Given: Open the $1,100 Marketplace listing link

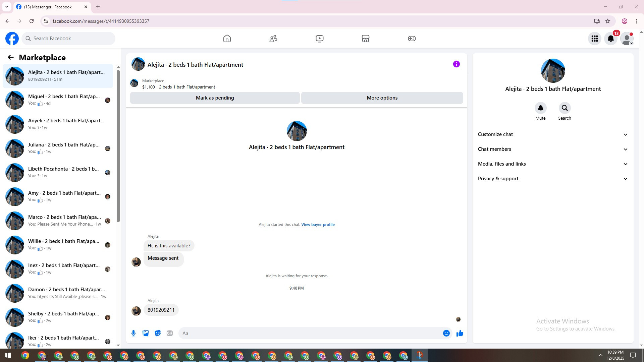Looking at the screenshot, I should click(x=178, y=87).
